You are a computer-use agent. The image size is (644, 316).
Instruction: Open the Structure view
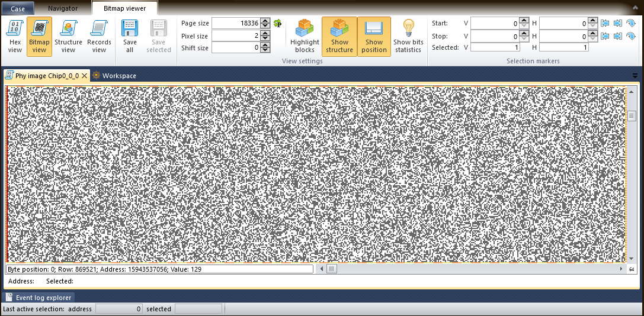point(68,37)
